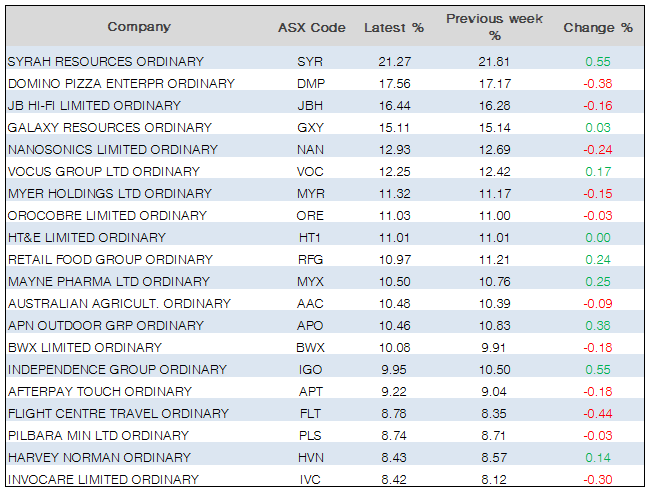Click Myer Holdings latest value 11.32

click(393, 194)
